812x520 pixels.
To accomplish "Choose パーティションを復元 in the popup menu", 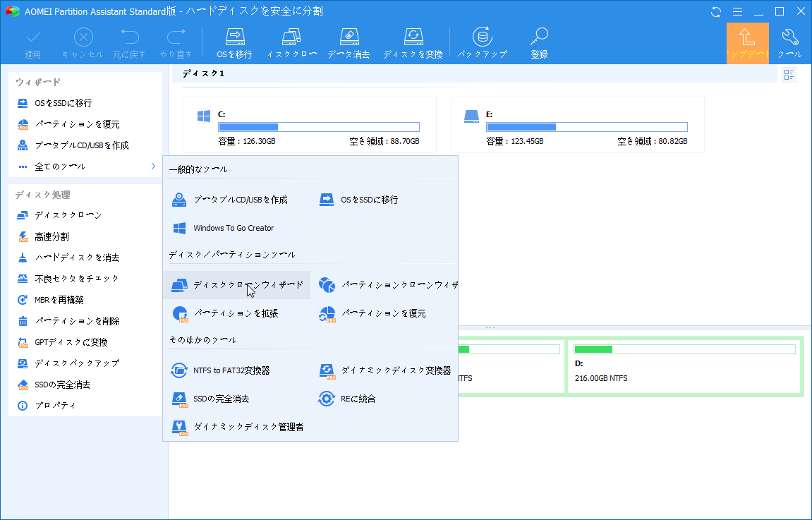I will [372, 313].
